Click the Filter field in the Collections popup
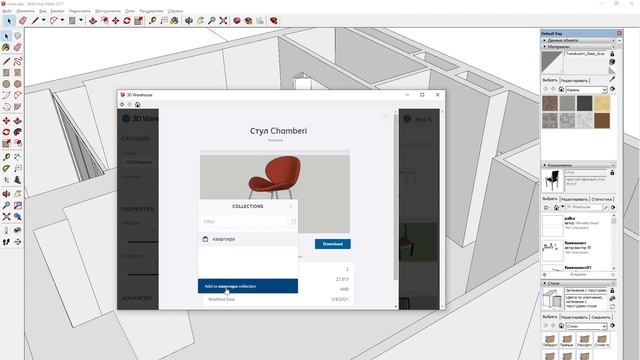Image resolution: width=640 pixels, height=360 pixels. 245,222
